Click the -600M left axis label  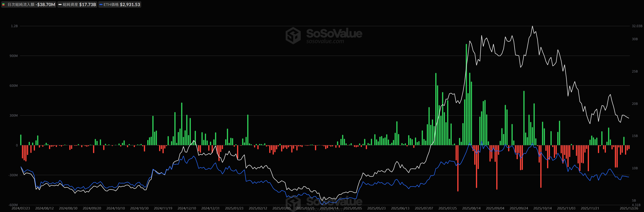[13, 205]
